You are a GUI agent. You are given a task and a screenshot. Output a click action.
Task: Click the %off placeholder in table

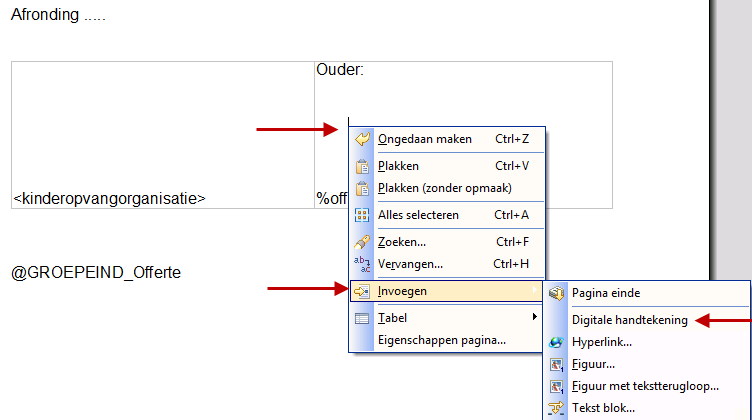click(x=331, y=199)
